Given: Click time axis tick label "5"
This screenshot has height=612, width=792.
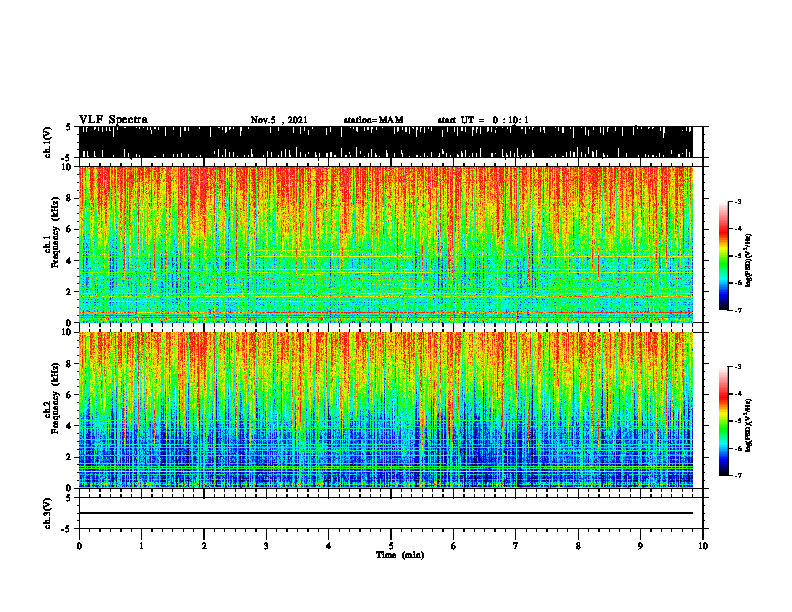Looking at the screenshot, I should coord(391,546).
